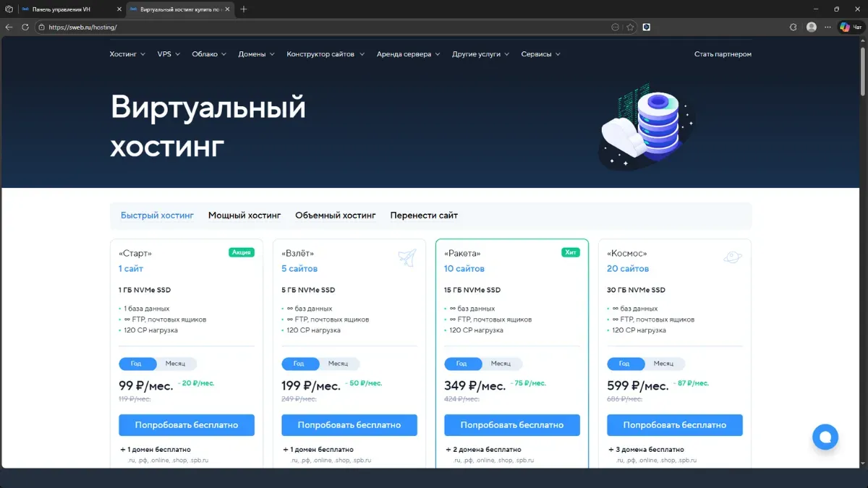Open the Copilot icon in toolbar
This screenshot has height=488, width=868.
(x=844, y=27)
